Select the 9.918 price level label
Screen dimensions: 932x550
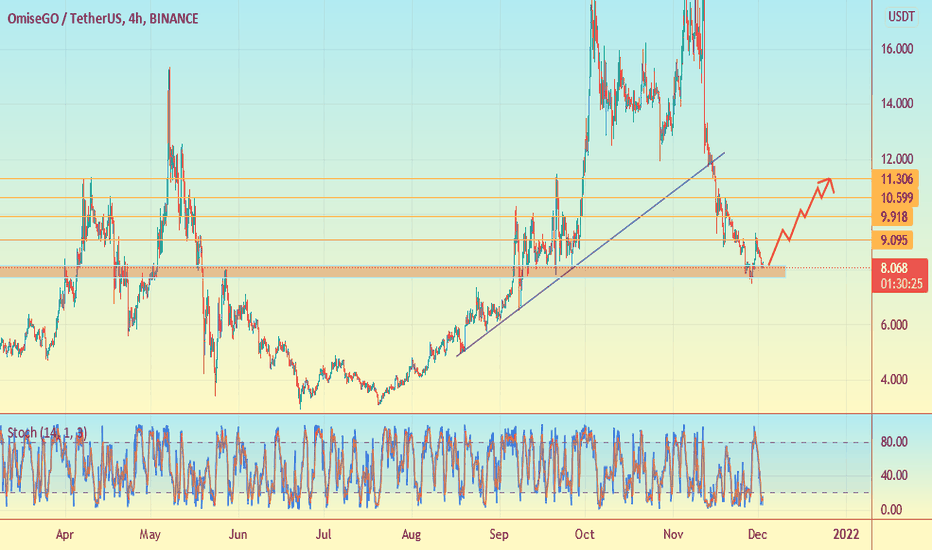894,217
